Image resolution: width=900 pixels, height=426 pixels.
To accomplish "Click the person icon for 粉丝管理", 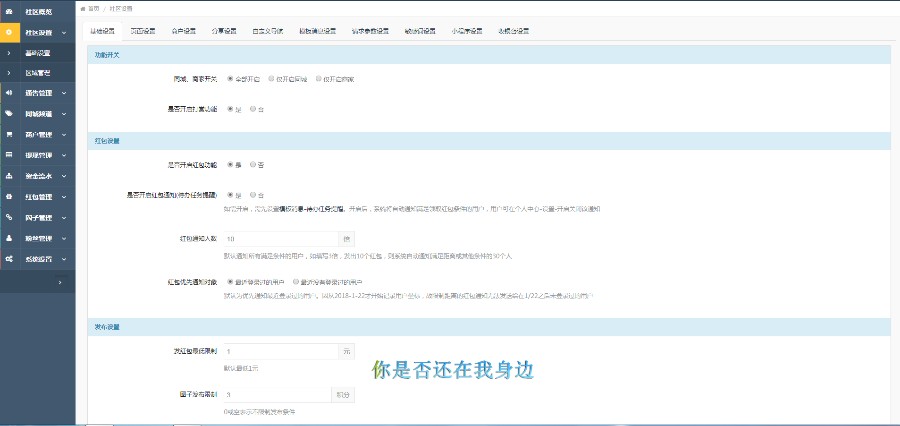I will 9,238.
